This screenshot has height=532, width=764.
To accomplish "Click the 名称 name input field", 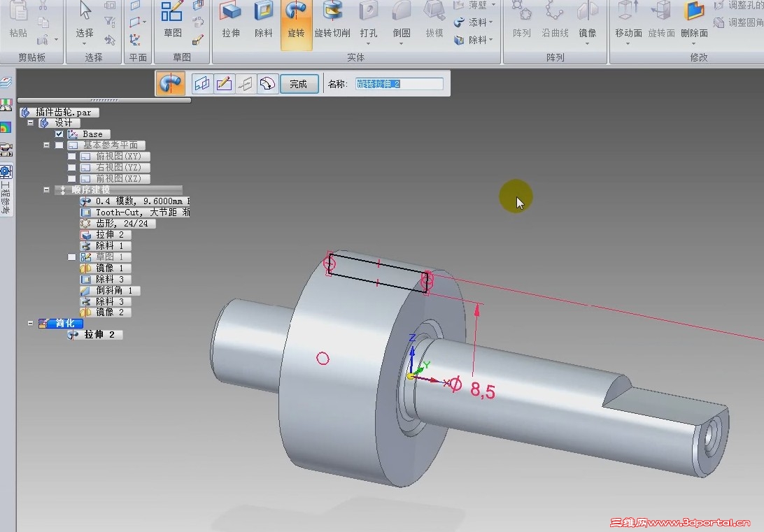I will (399, 84).
